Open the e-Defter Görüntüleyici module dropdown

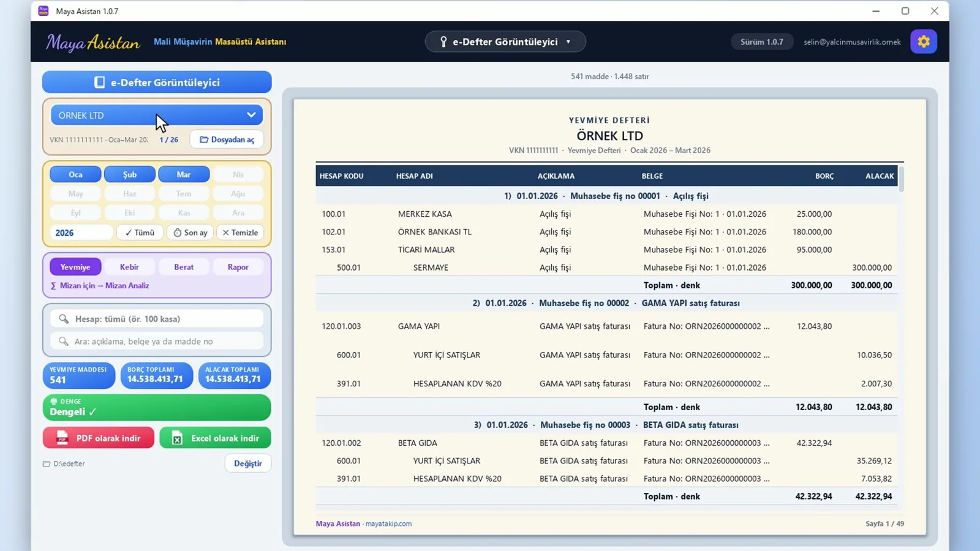pos(505,42)
